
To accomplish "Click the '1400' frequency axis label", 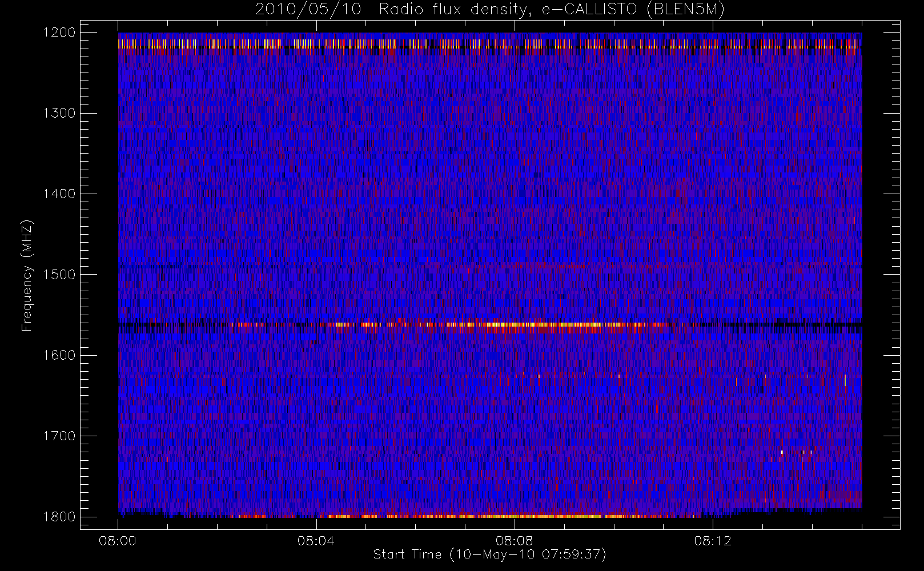I will [59, 194].
